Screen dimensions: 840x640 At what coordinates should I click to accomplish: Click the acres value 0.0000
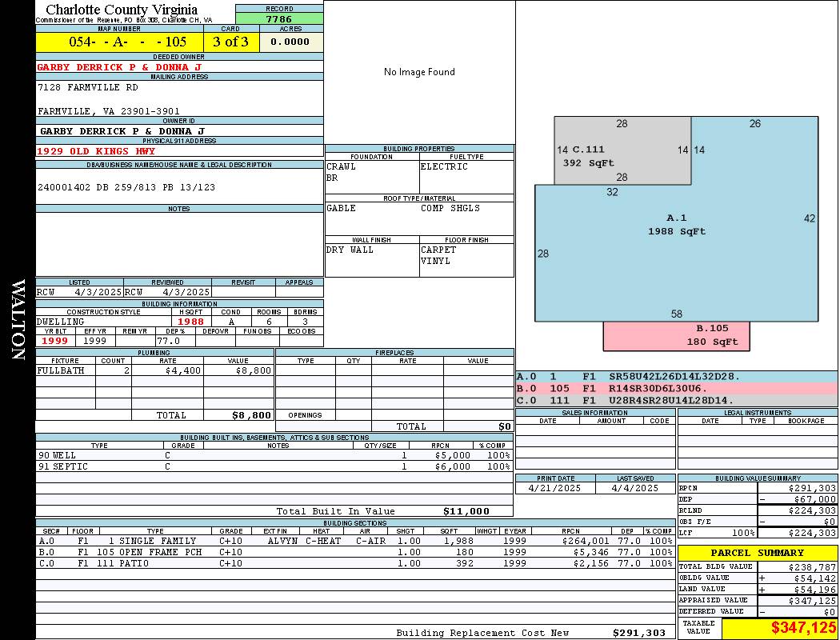click(x=290, y=42)
